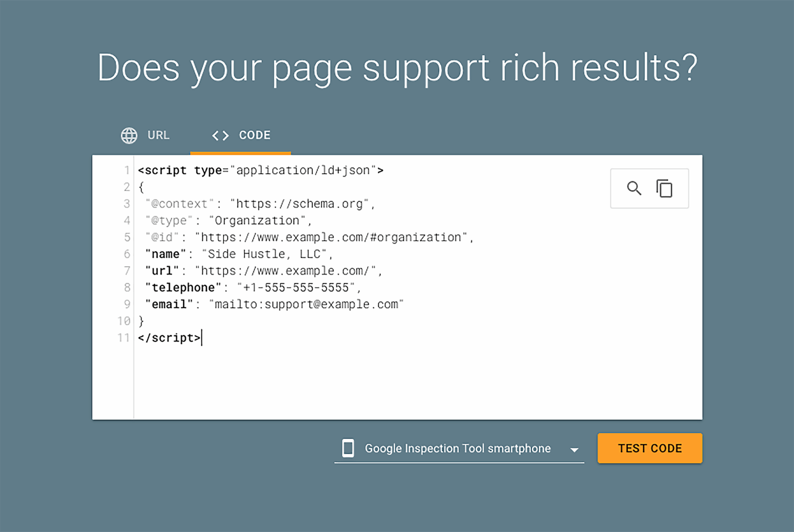Viewport: 794px width, 532px height.
Task: Select the CODE tab
Action: pos(241,135)
